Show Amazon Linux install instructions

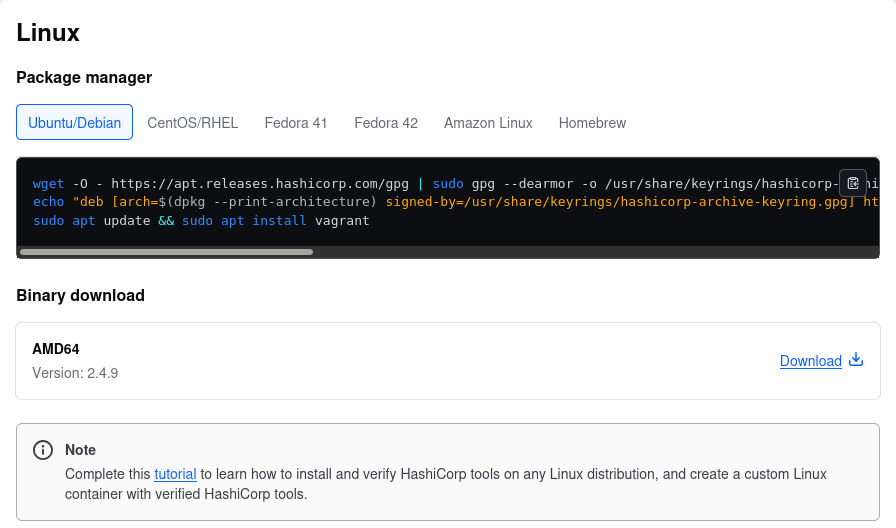(488, 123)
